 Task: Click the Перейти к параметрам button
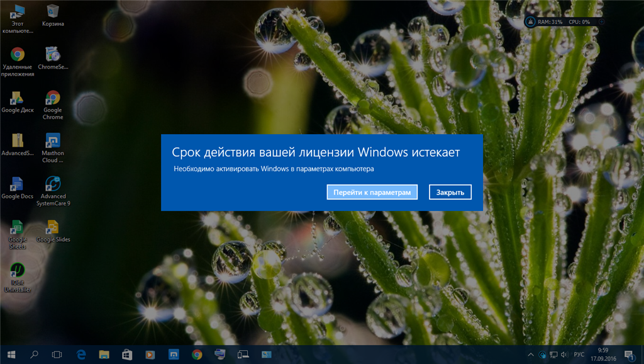pyautogui.click(x=372, y=192)
